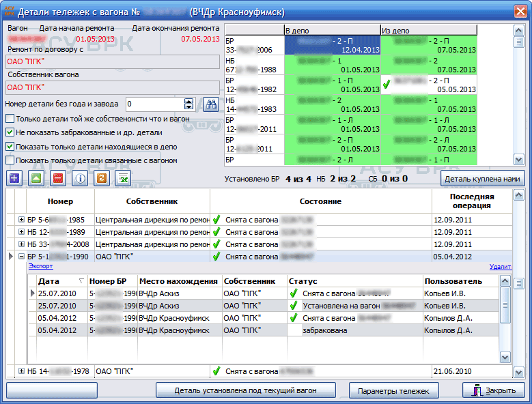Click start repair date 01.05.2013

[x=96, y=39]
